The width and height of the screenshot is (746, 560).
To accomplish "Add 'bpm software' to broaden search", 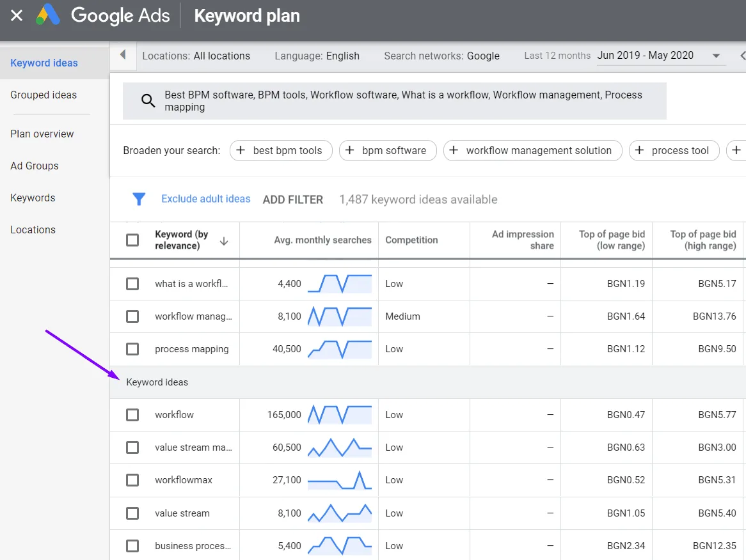I will pyautogui.click(x=388, y=150).
